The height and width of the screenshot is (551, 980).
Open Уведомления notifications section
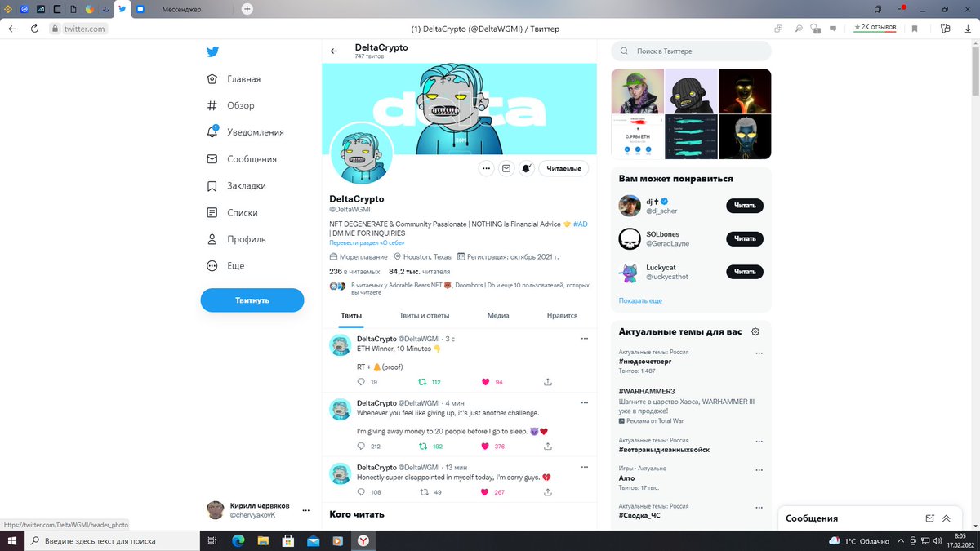(x=245, y=132)
